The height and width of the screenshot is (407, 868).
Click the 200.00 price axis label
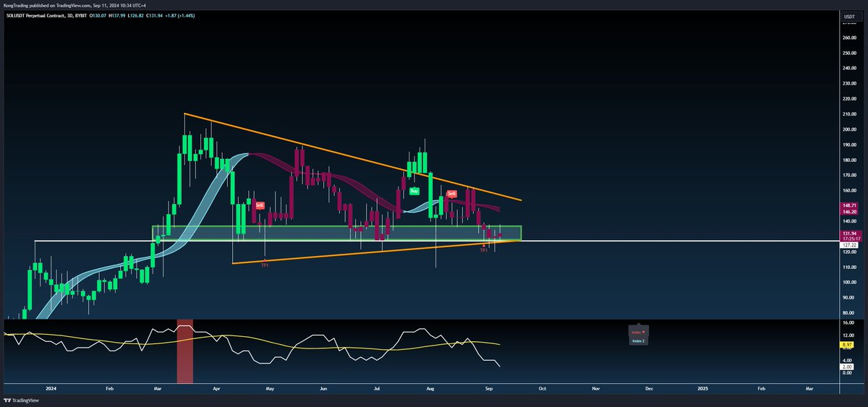tap(850, 129)
